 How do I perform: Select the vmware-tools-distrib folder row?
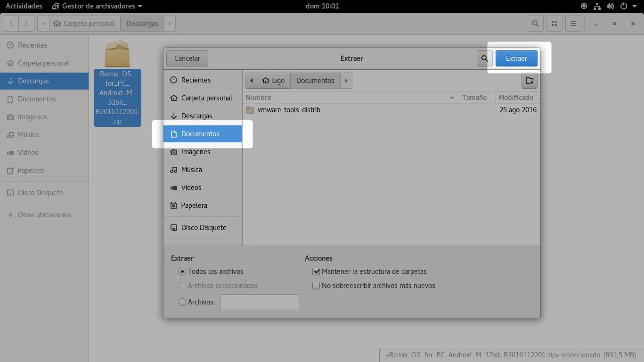coord(288,109)
